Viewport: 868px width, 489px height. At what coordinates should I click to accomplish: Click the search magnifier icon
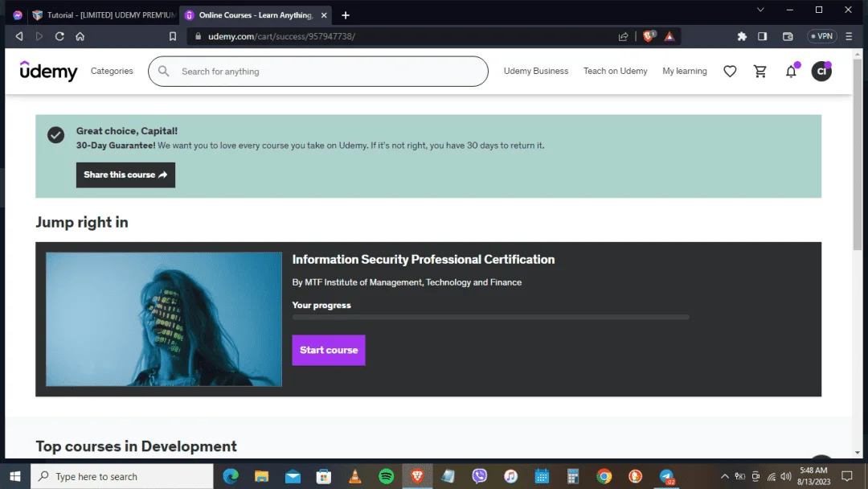click(x=164, y=71)
